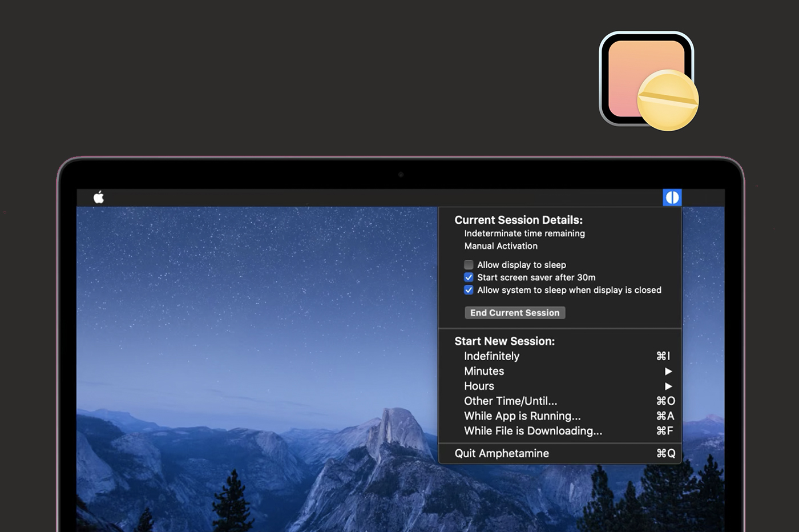Open the Hours submenu

click(x=560, y=386)
